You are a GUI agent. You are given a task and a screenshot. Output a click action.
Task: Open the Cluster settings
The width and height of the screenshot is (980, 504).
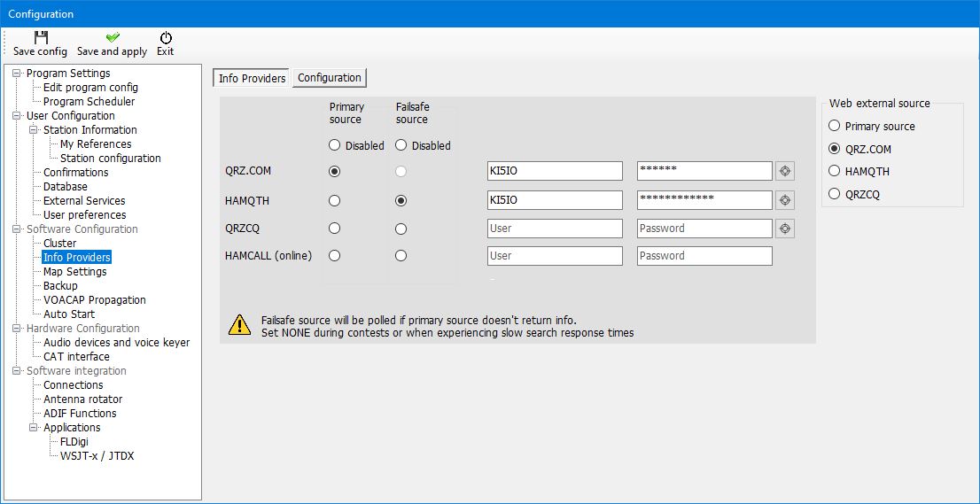[x=59, y=244]
